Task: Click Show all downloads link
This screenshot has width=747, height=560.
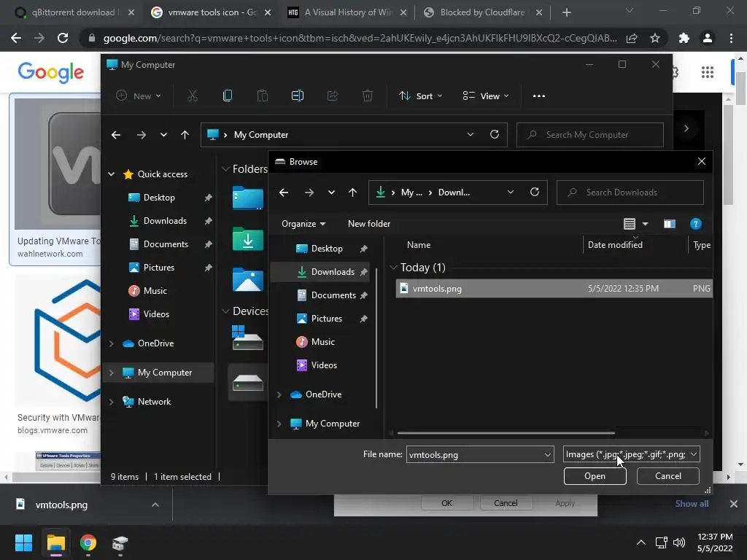Action: (692, 503)
